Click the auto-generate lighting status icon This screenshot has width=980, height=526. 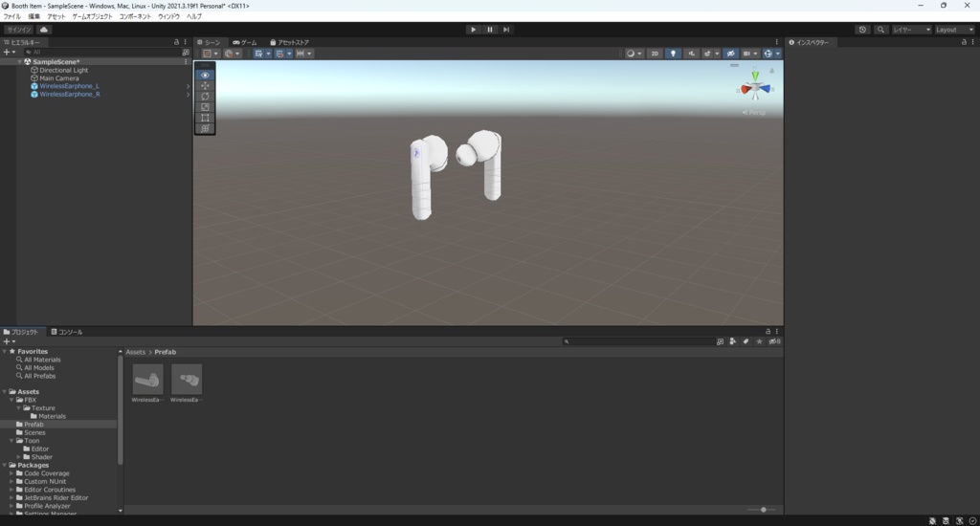pos(959,520)
